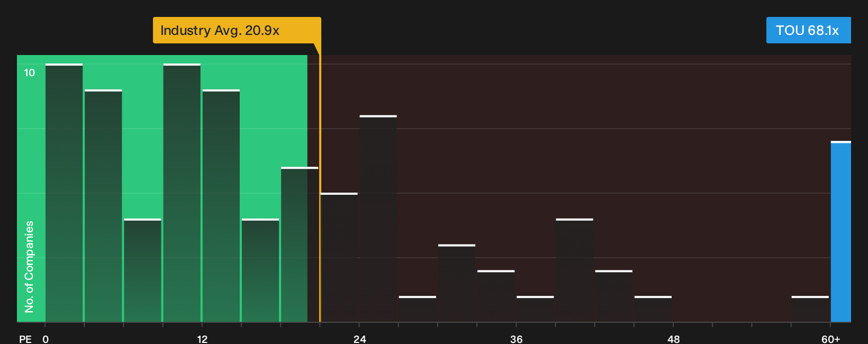Click the x-axis value 48
The image size is (868, 344).
[x=673, y=339]
